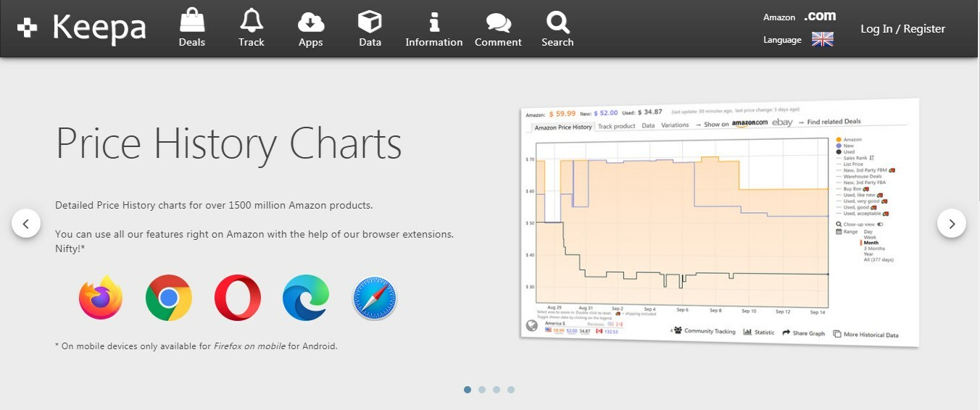Go to next carousel slide

[x=952, y=224]
